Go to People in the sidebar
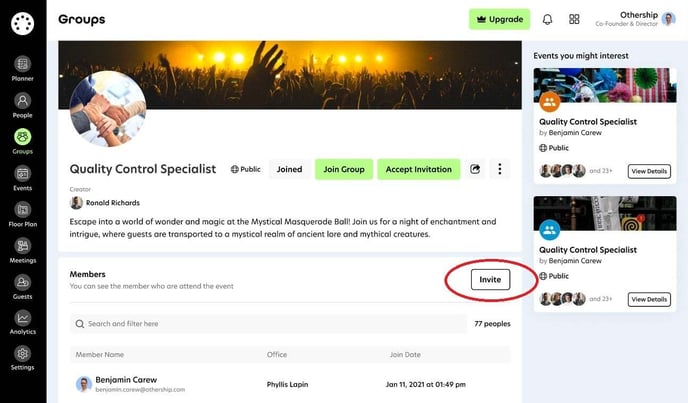This screenshot has height=403, width=688. click(22, 101)
